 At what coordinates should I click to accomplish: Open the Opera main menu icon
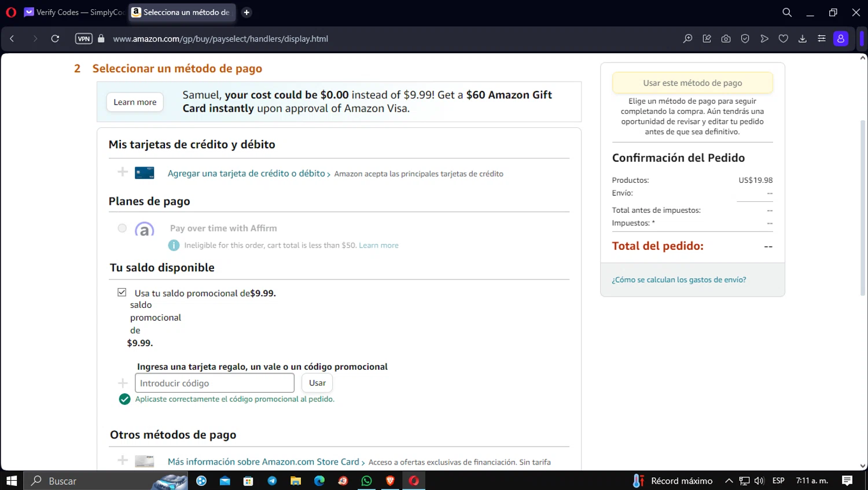coord(11,12)
